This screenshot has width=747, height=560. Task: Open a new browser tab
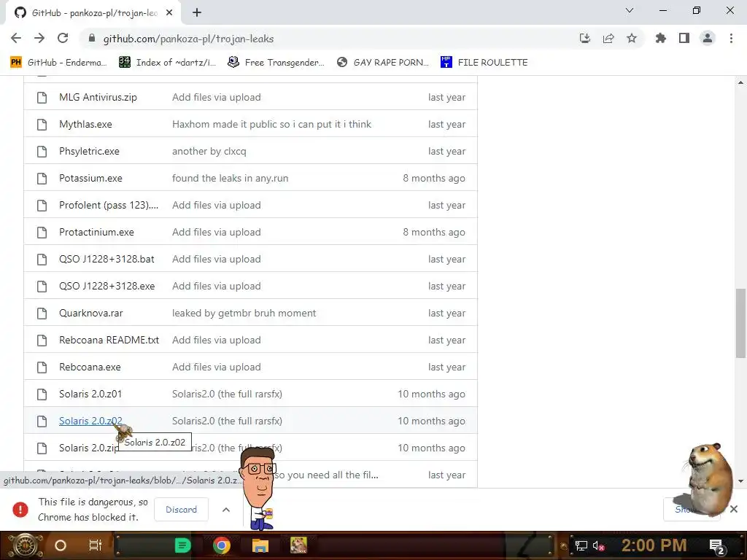pyautogui.click(x=197, y=13)
